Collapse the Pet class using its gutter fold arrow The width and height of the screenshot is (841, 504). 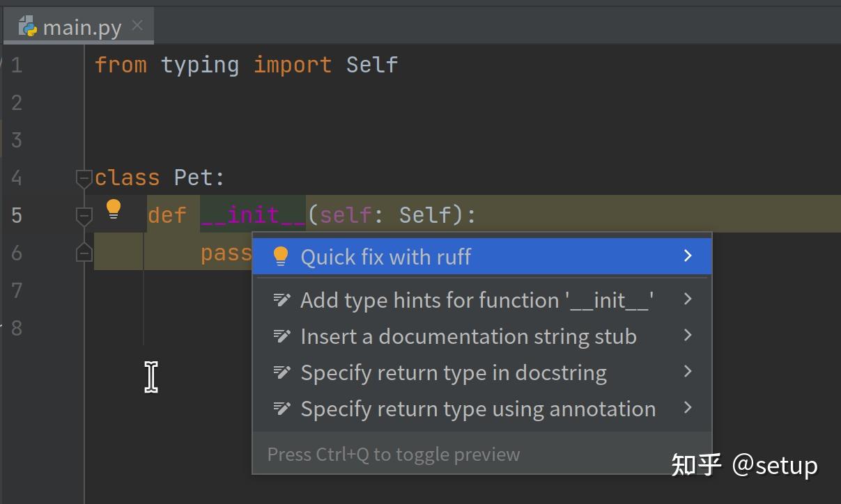(x=84, y=178)
